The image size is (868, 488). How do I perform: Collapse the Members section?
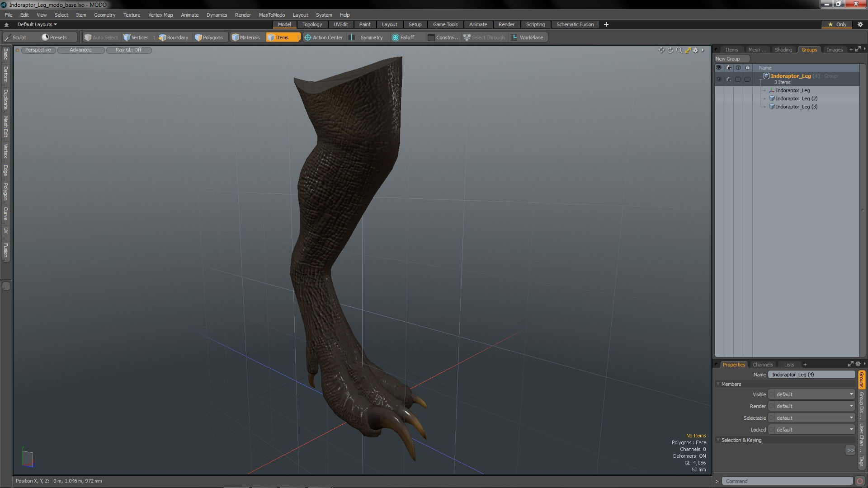tap(718, 384)
